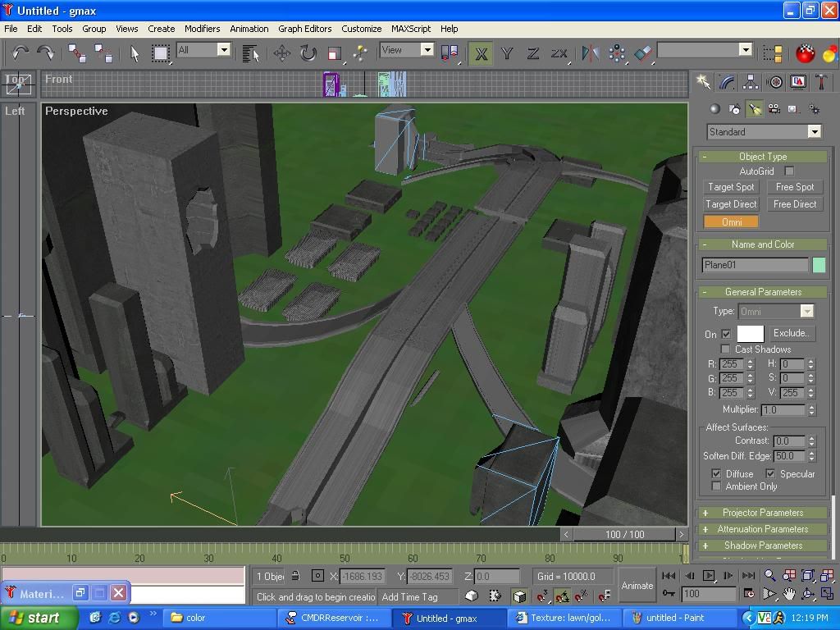Choose the rectangular Selection Region tool
840x630 pixels.
[x=160, y=53]
